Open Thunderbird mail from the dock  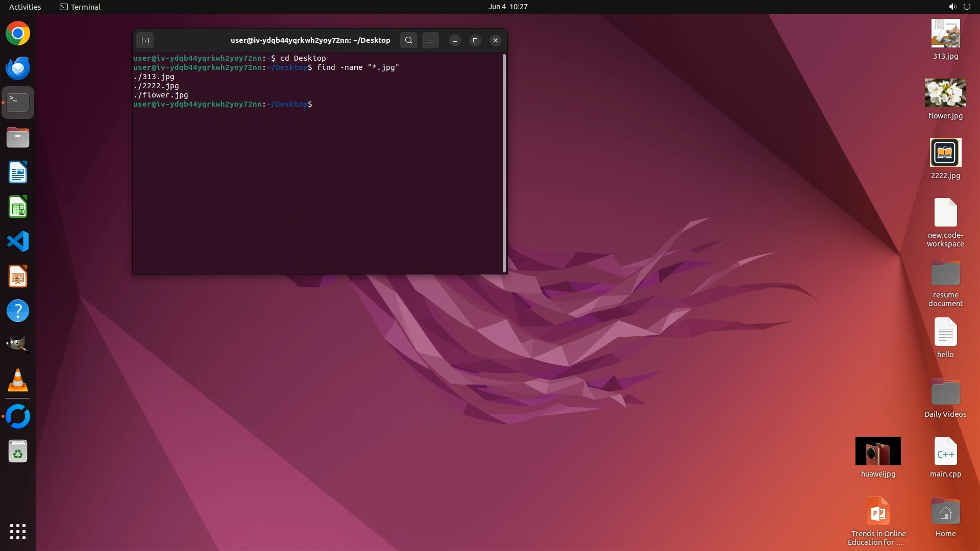point(18,68)
